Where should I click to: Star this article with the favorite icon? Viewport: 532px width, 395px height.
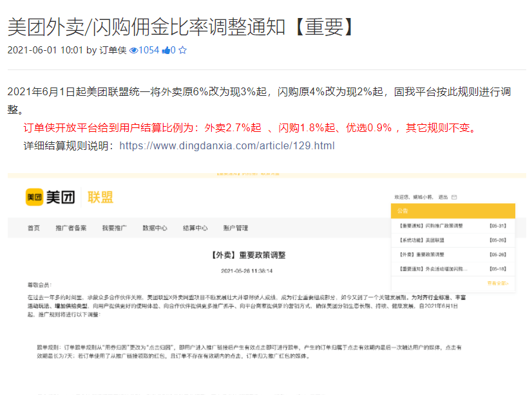click(x=182, y=50)
